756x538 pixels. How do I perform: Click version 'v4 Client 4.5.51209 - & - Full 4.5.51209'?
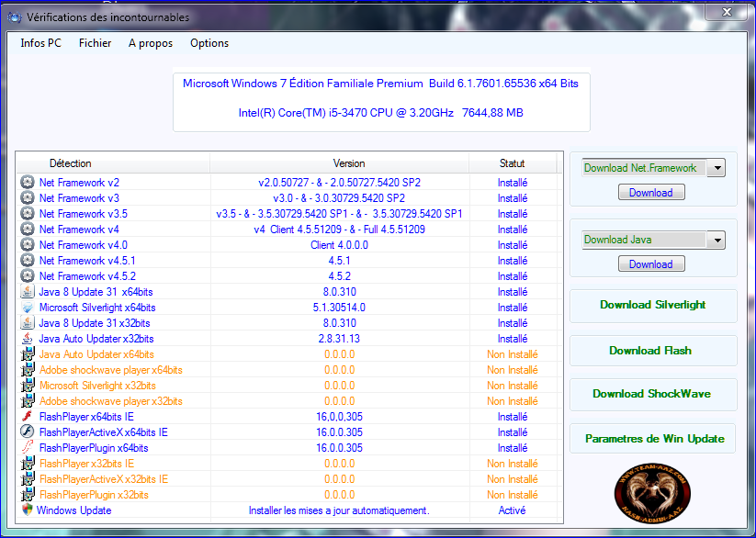(340, 230)
